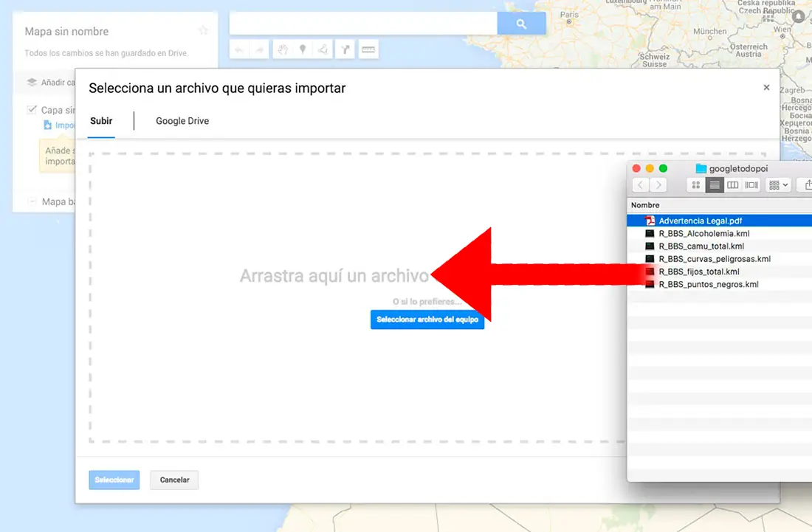Select the add directions tool
The width and height of the screenshot is (812, 532).
tap(345, 49)
